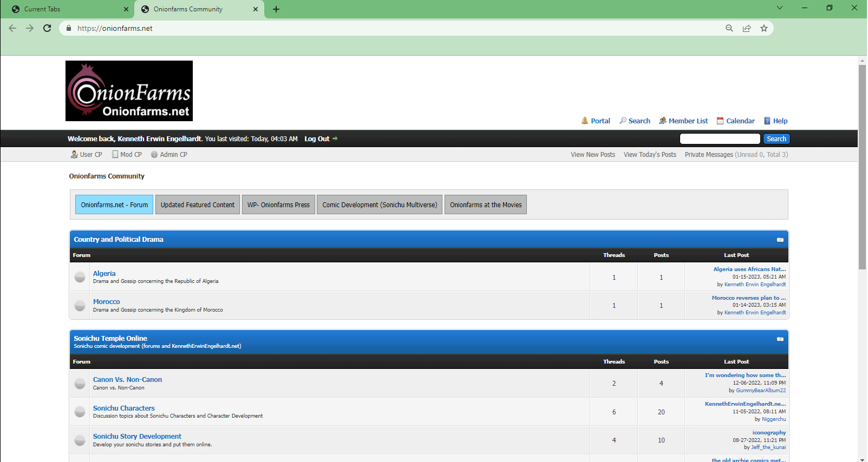Click the Algeria forum status icon
The width and height of the screenshot is (868, 462).
tap(80, 277)
